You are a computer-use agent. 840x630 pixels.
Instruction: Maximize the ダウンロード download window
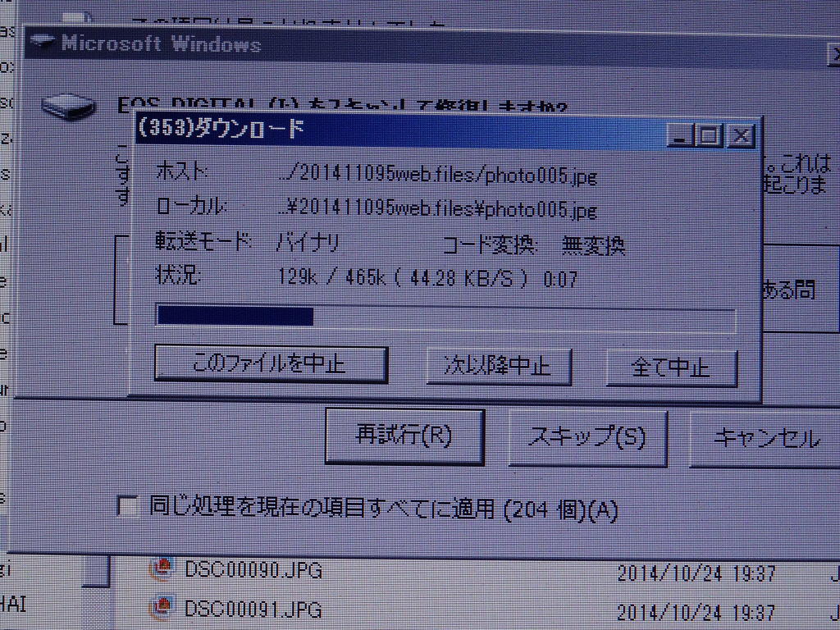point(710,135)
